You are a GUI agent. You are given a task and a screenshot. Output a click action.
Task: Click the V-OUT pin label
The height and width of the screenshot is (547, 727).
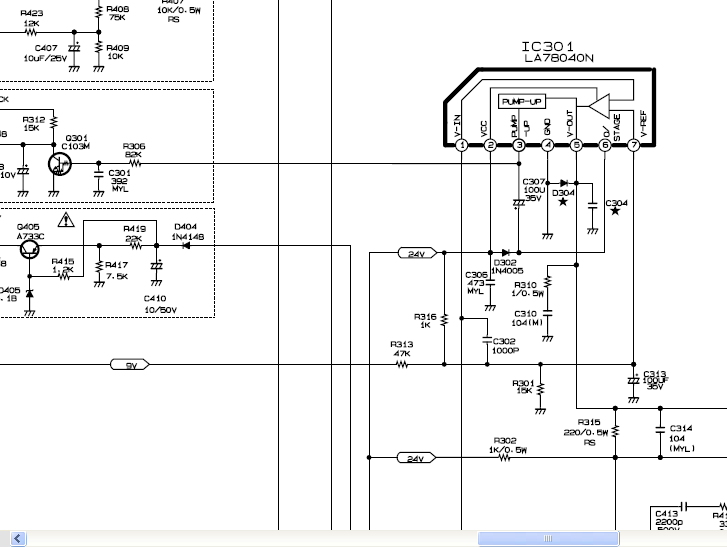click(x=570, y=124)
